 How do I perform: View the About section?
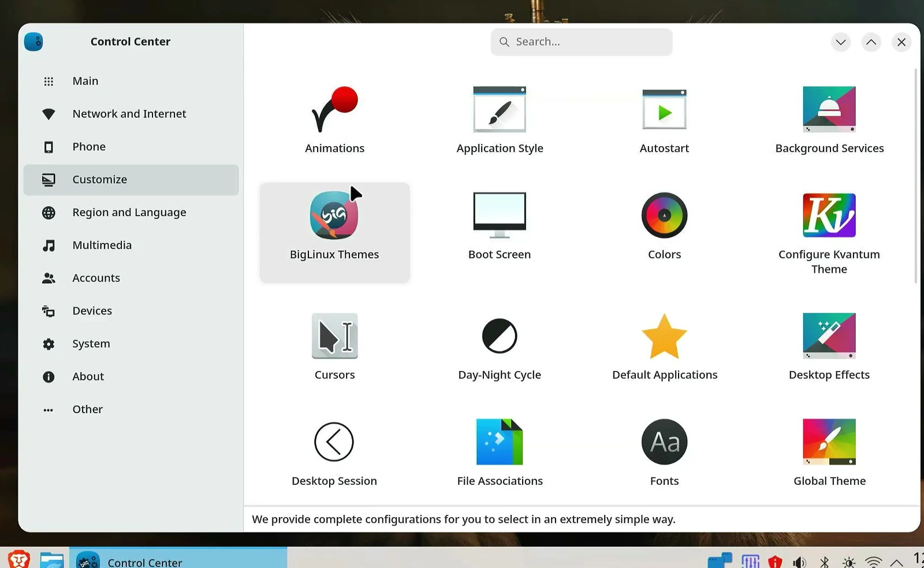[x=131, y=377]
